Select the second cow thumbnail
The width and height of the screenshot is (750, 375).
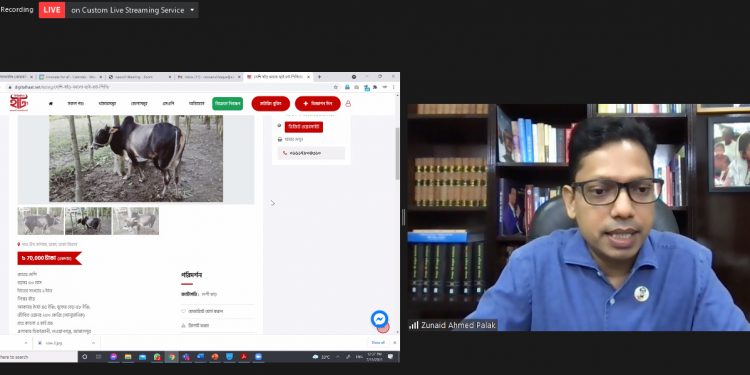coord(88,221)
